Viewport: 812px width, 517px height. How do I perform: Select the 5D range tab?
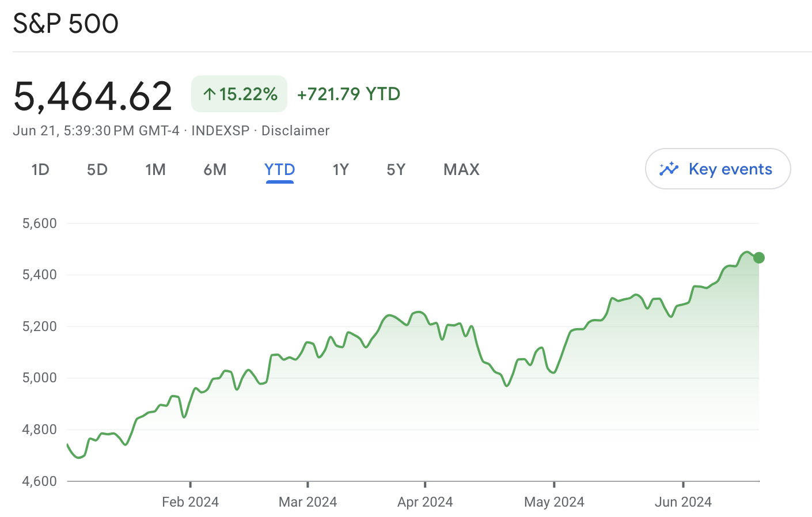(97, 169)
